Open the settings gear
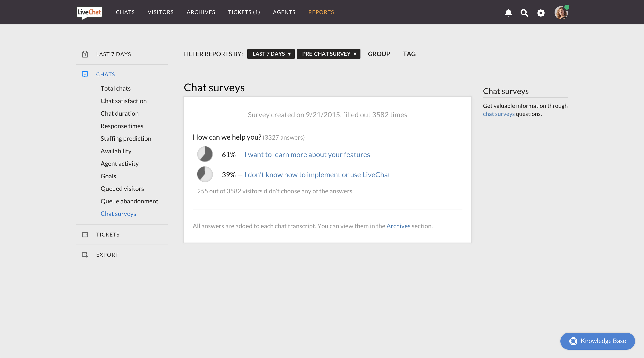 click(540, 13)
